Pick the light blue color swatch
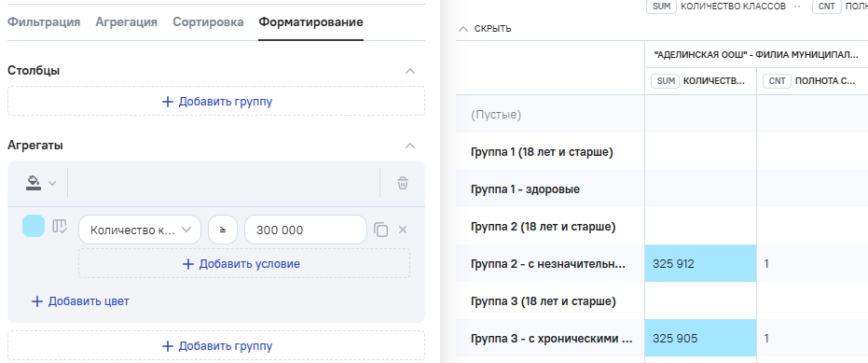This screenshot has width=868, height=363. pyautogui.click(x=34, y=226)
